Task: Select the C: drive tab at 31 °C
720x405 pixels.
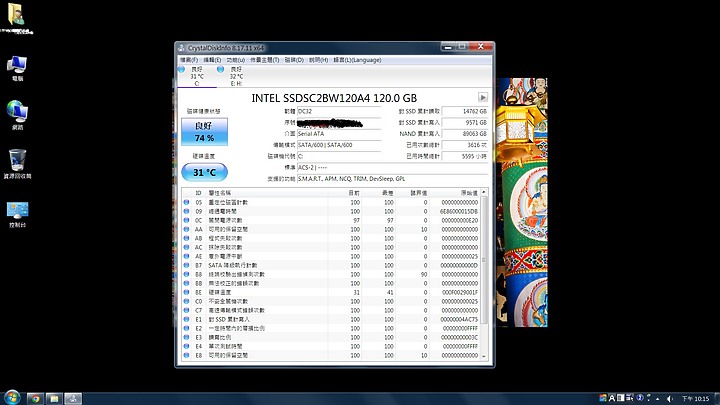Action: tap(197, 76)
